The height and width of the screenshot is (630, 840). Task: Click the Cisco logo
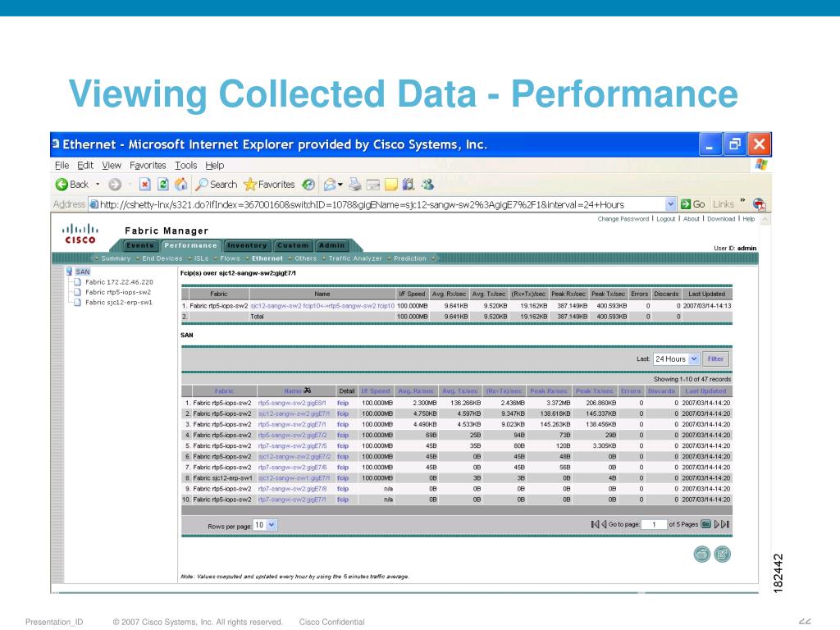[x=80, y=234]
